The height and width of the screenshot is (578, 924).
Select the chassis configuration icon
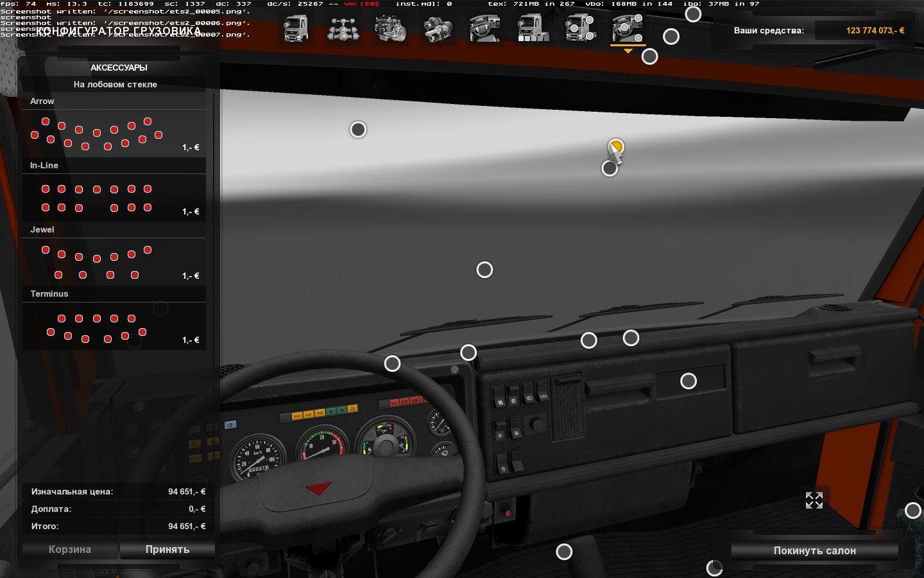pyautogui.click(x=343, y=29)
